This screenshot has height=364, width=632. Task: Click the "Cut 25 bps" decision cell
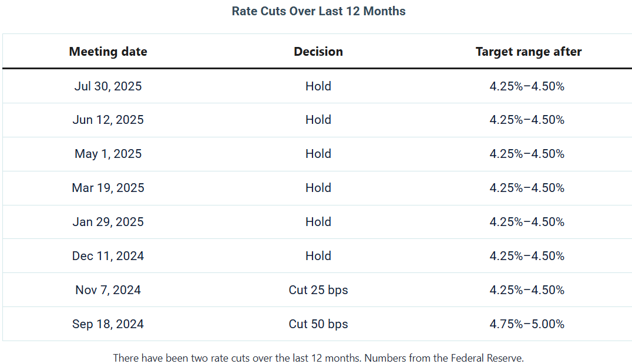318,290
